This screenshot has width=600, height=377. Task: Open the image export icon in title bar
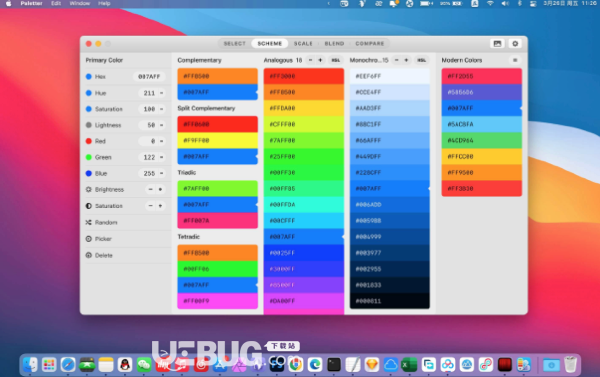point(497,44)
